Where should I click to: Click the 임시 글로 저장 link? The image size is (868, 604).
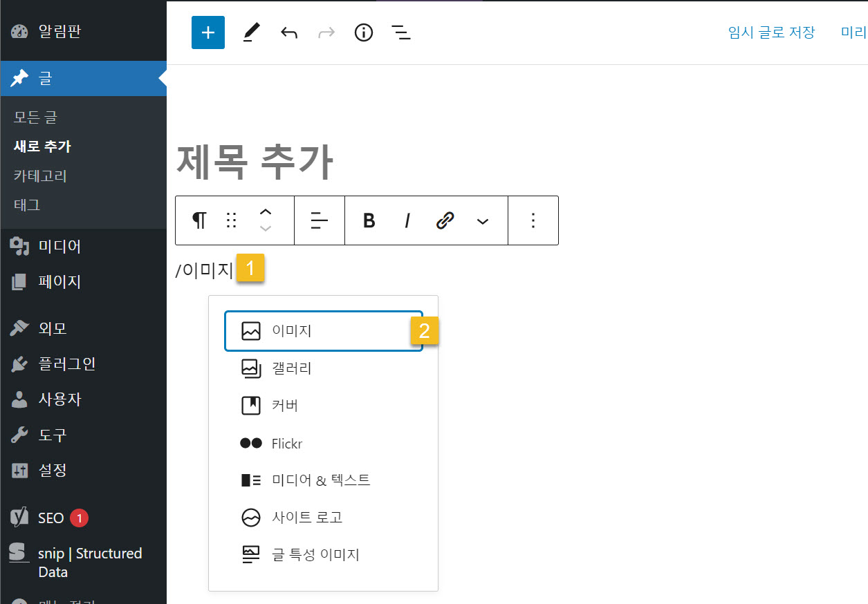[770, 32]
